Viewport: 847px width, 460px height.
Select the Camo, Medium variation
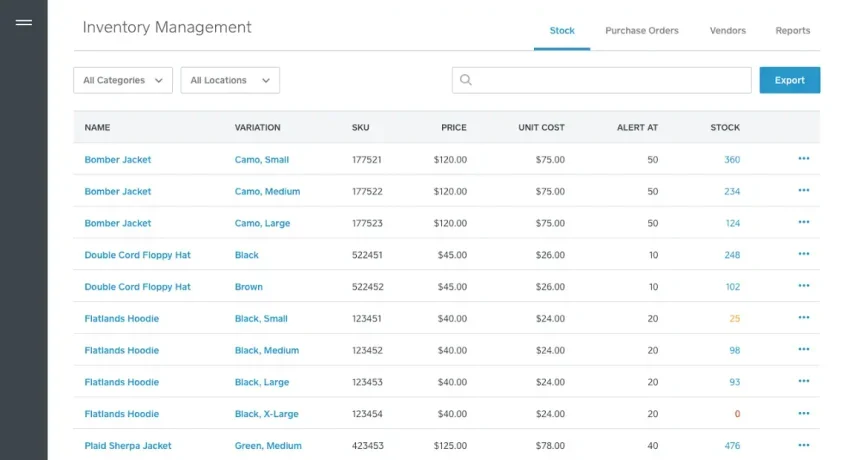coord(267,192)
